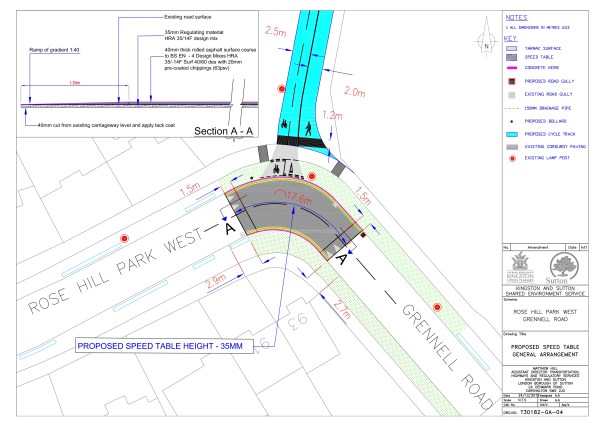Click the section marker A on Grennell Road side
Viewport: 605px width, 427px height.
tap(342, 258)
